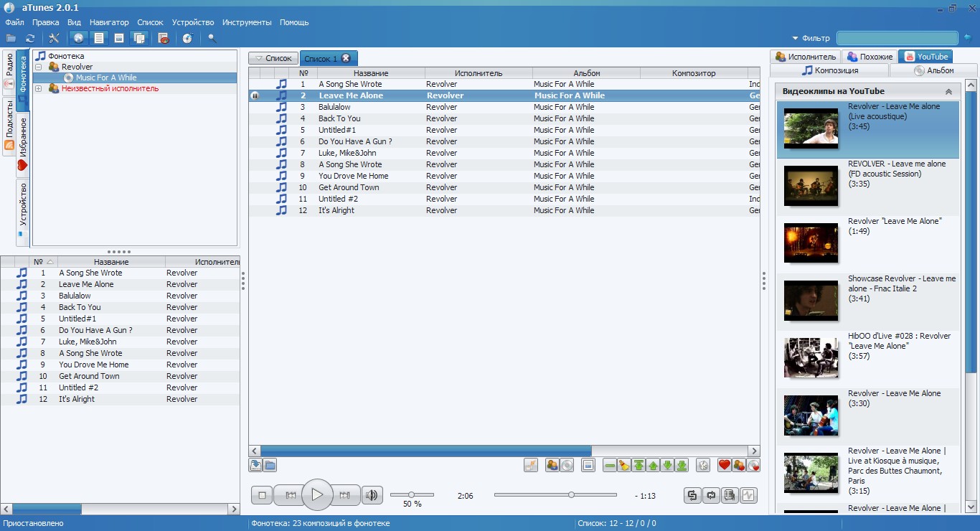The width and height of the screenshot is (980, 531).
Task: Skip to previous track button
Action: point(291,495)
